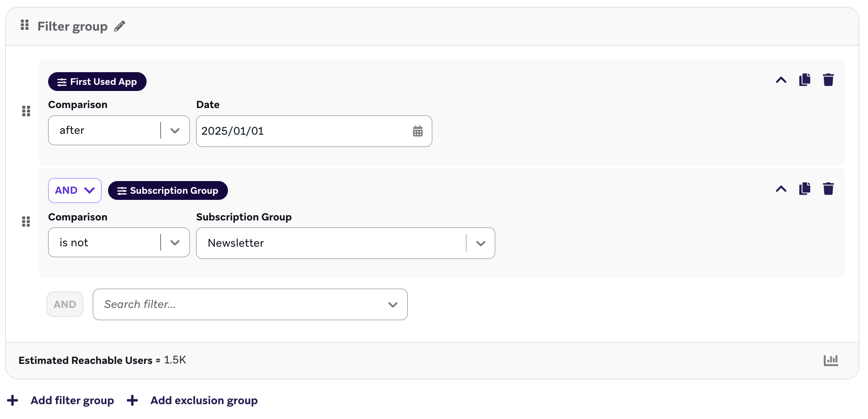This screenshot has height=419, width=868.
Task: Click the 'Date' field label
Action: pyautogui.click(x=208, y=105)
